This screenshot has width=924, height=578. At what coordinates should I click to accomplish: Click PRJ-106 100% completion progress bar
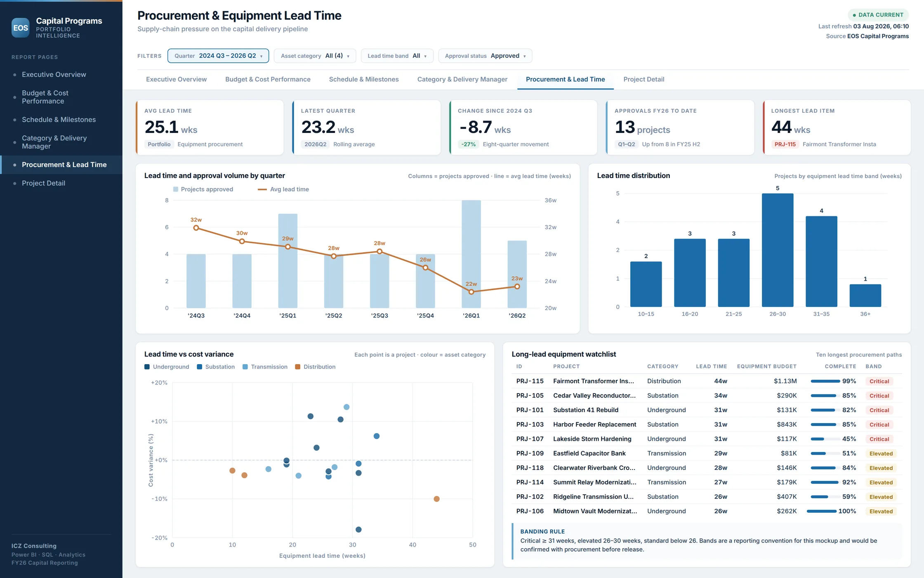[822, 511]
